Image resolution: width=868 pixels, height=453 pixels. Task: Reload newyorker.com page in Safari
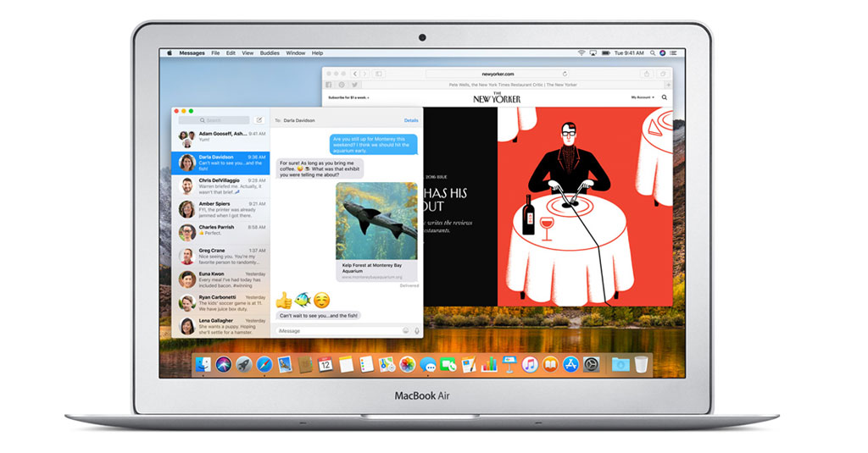(565, 74)
